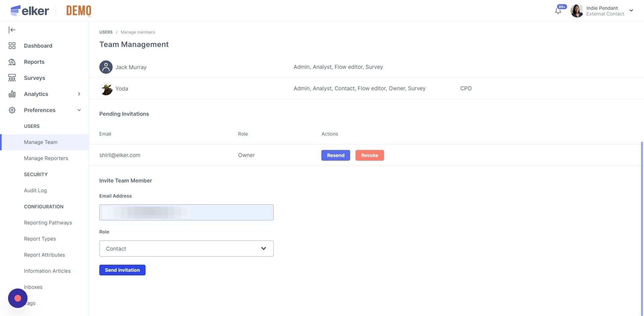Open Manage Reporters in the sidebar

click(x=46, y=158)
